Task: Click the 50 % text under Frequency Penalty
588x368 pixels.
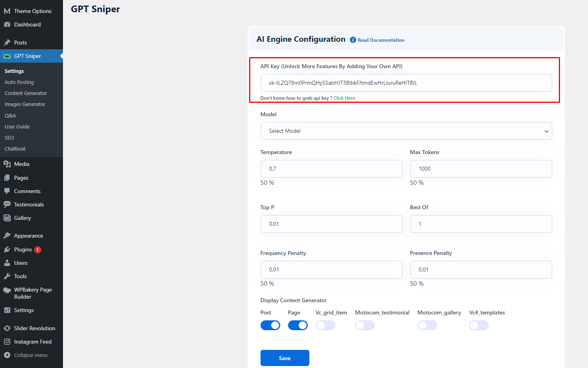Action: click(267, 284)
